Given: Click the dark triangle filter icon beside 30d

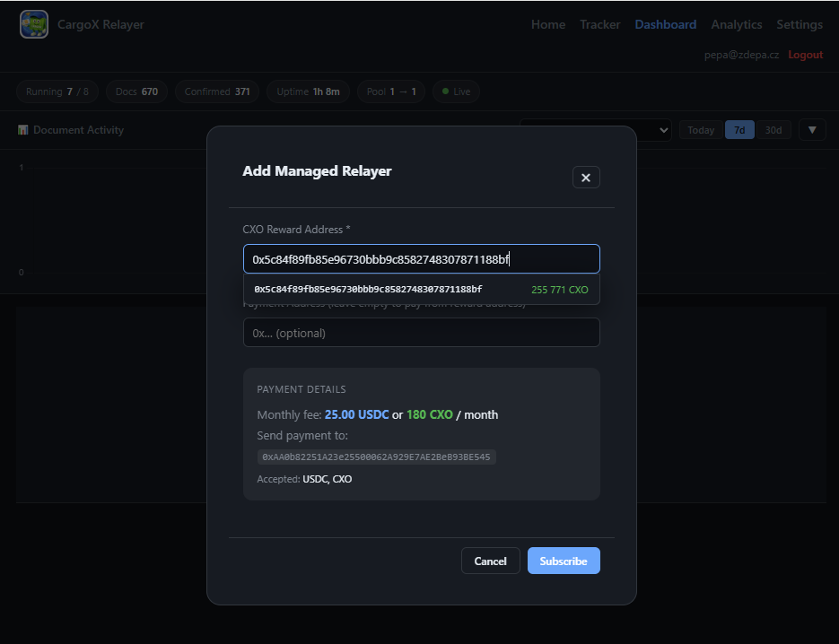Looking at the screenshot, I should [x=812, y=129].
